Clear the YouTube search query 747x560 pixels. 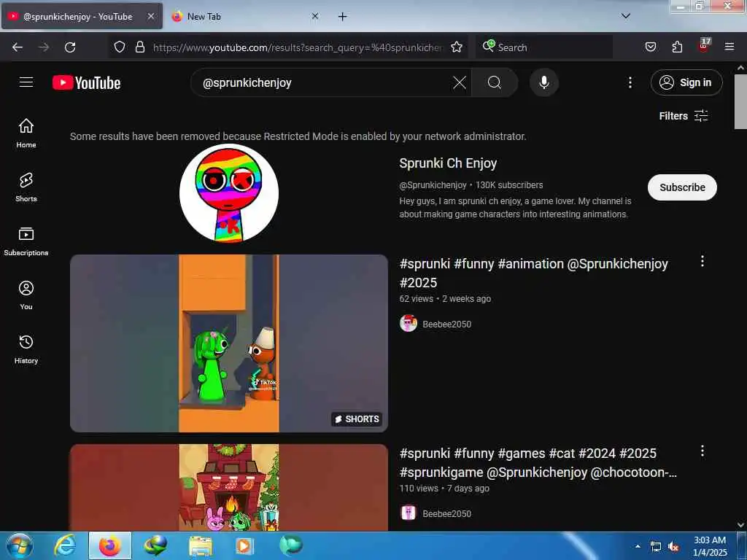[x=460, y=82]
